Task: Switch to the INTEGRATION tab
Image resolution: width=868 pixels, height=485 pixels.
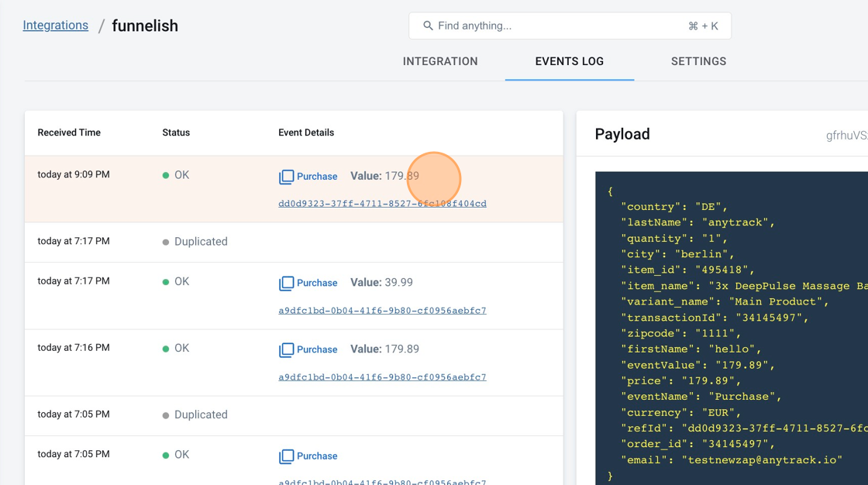Action: 440,61
